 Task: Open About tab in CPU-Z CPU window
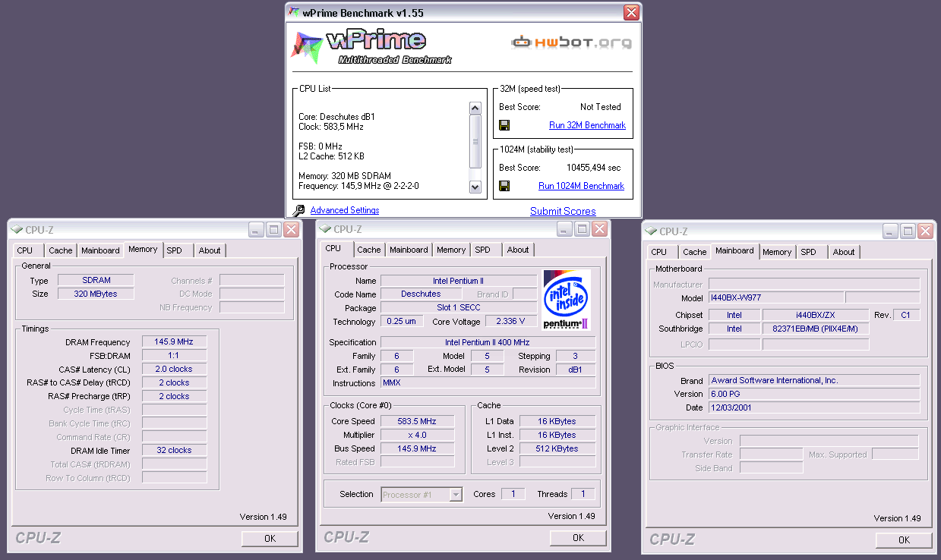(x=518, y=250)
